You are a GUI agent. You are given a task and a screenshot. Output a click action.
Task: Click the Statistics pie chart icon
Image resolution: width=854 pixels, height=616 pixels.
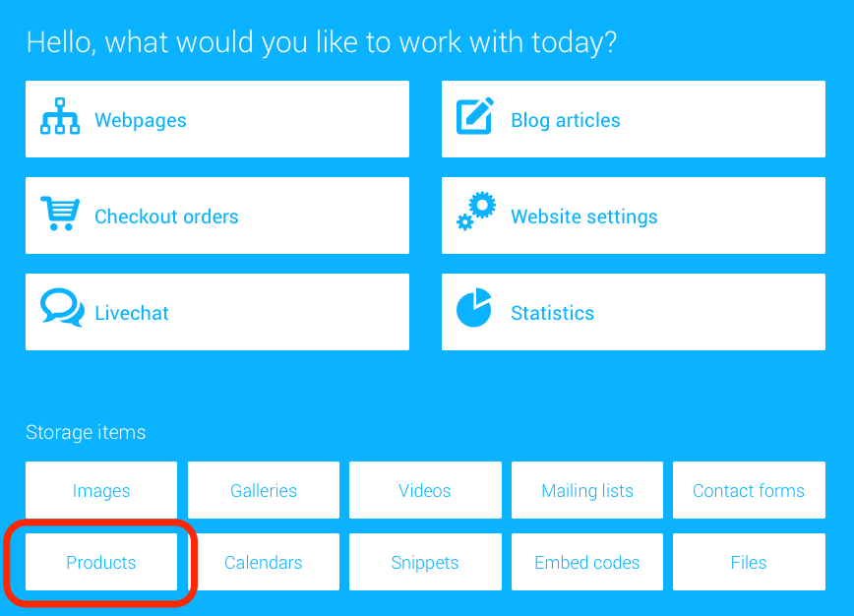tap(474, 308)
